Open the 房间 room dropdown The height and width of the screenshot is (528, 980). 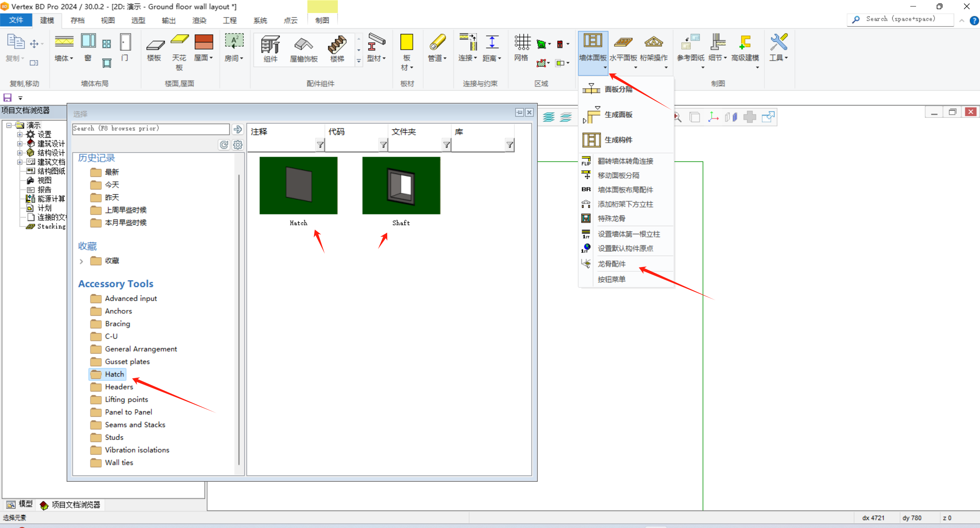pos(242,58)
